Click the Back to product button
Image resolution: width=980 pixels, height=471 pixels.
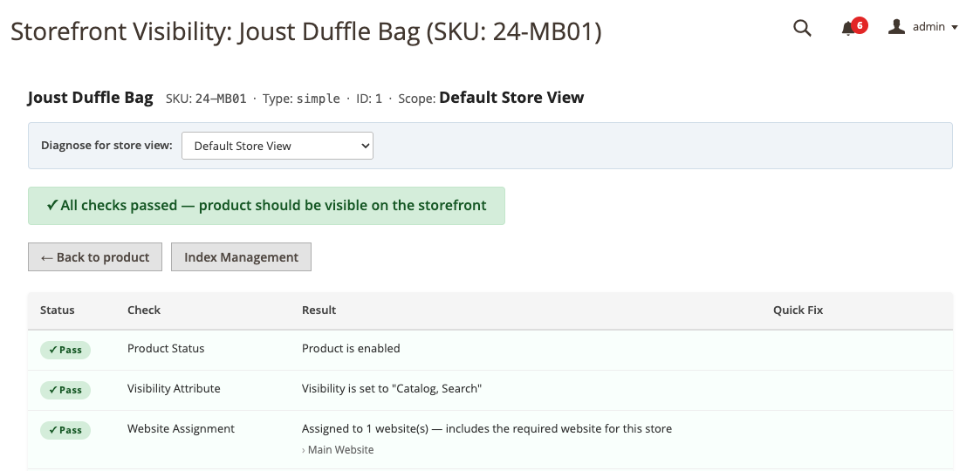(x=95, y=257)
